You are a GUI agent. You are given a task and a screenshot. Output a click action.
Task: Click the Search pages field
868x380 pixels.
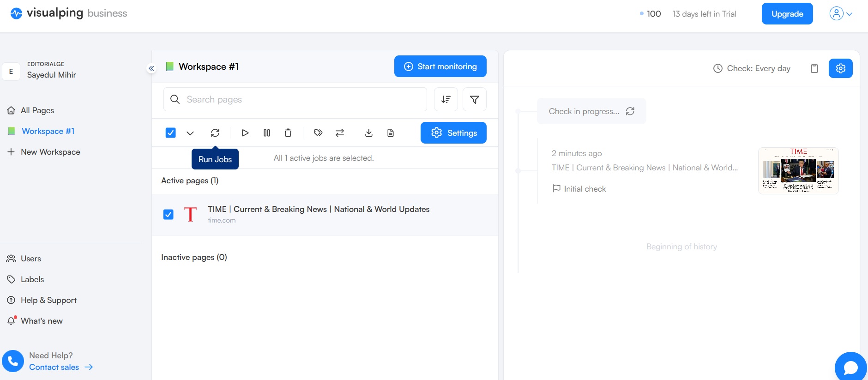pos(295,99)
